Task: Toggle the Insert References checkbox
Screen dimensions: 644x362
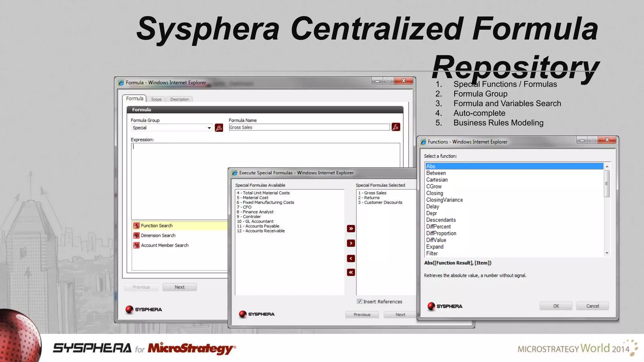Action: 359,301
